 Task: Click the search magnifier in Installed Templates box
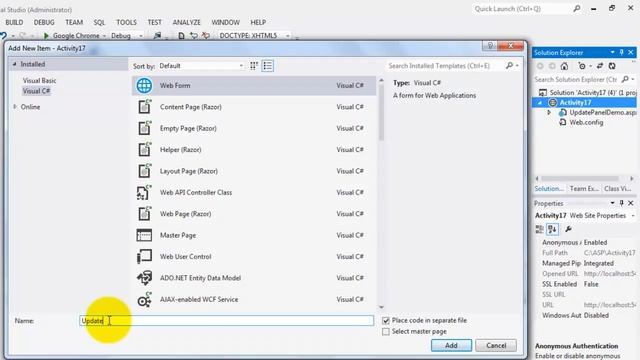pos(509,65)
